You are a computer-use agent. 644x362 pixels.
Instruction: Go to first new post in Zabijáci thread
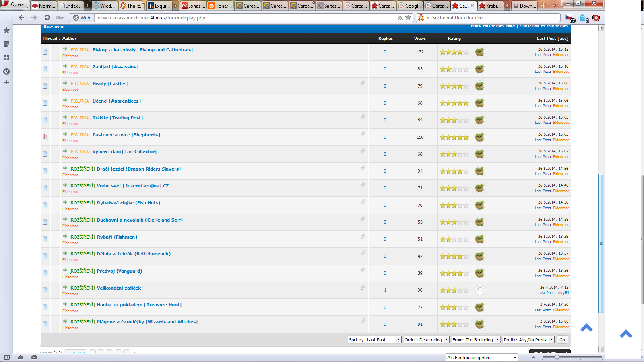[x=65, y=66]
